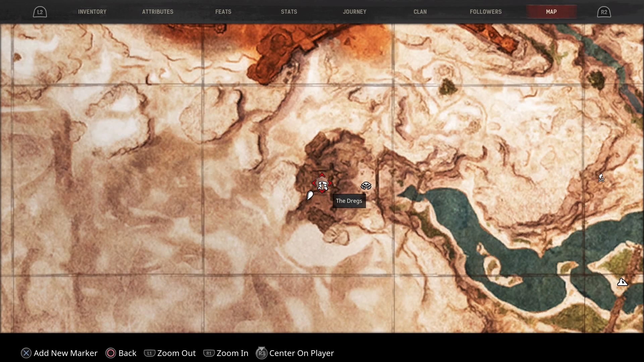Click Center On Player label
644x362 pixels.
tap(302, 353)
